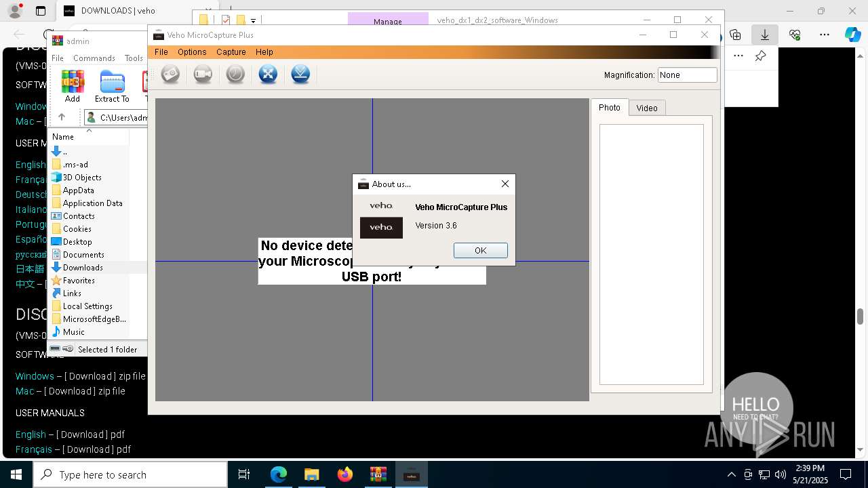Screen dimensions: 868x488
Task: Switch to the Photo tab
Action: (x=610, y=107)
